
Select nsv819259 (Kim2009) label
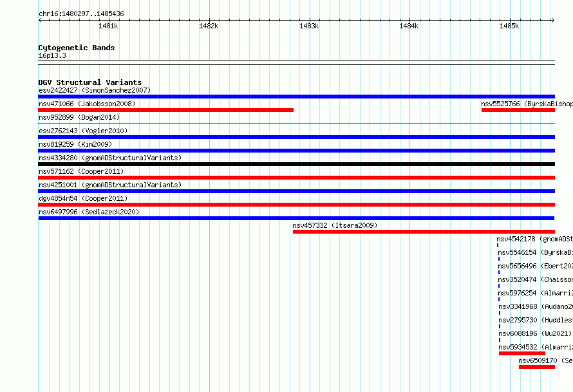75,144
